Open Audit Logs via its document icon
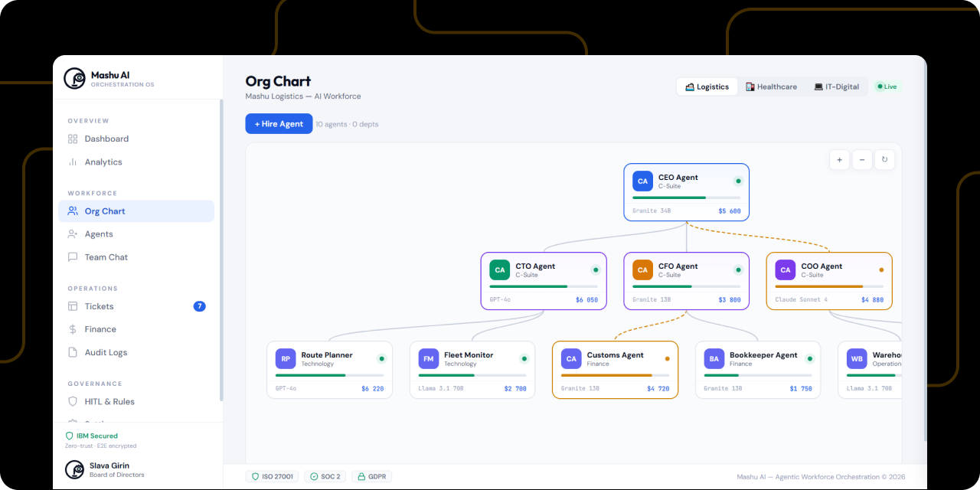Viewport: 980px width, 490px height. [72, 351]
